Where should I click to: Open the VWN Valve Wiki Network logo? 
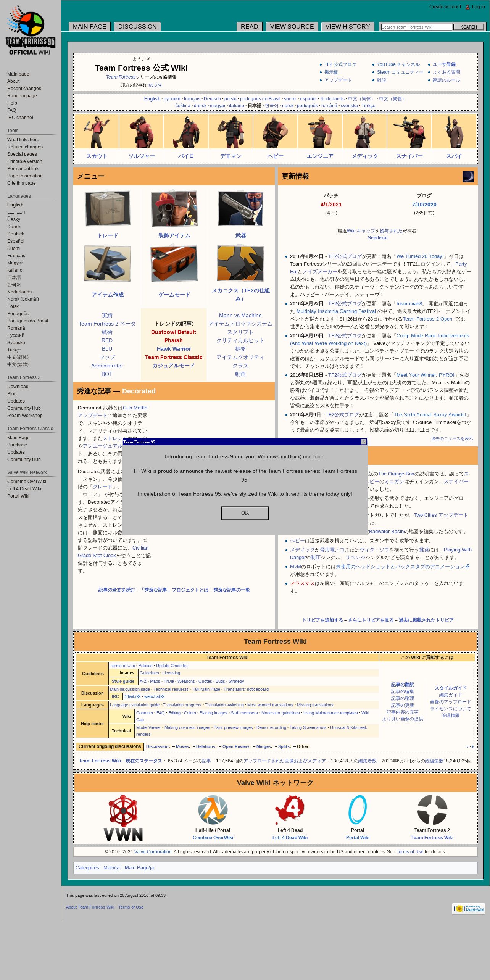pos(123,818)
